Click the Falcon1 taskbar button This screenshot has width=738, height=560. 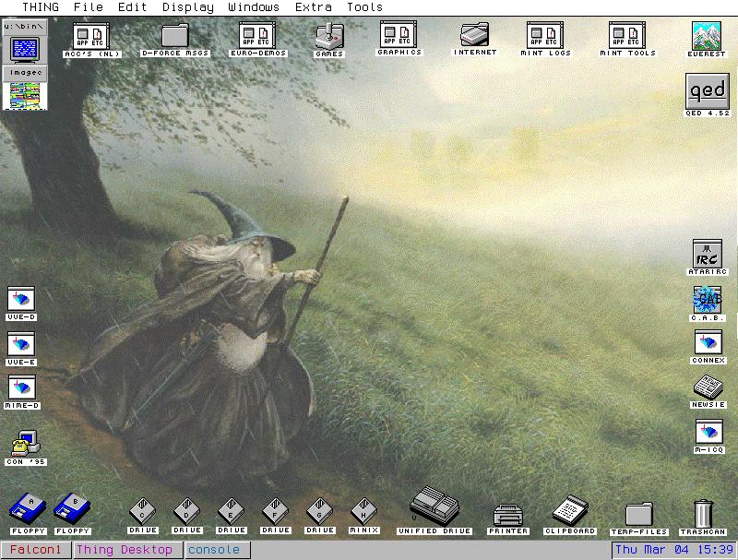point(36,550)
